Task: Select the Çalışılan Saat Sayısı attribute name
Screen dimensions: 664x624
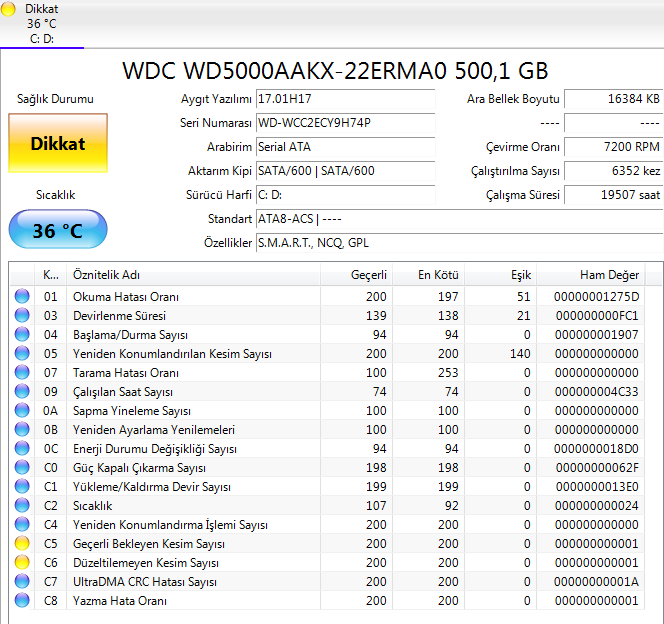Action: [x=123, y=392]
